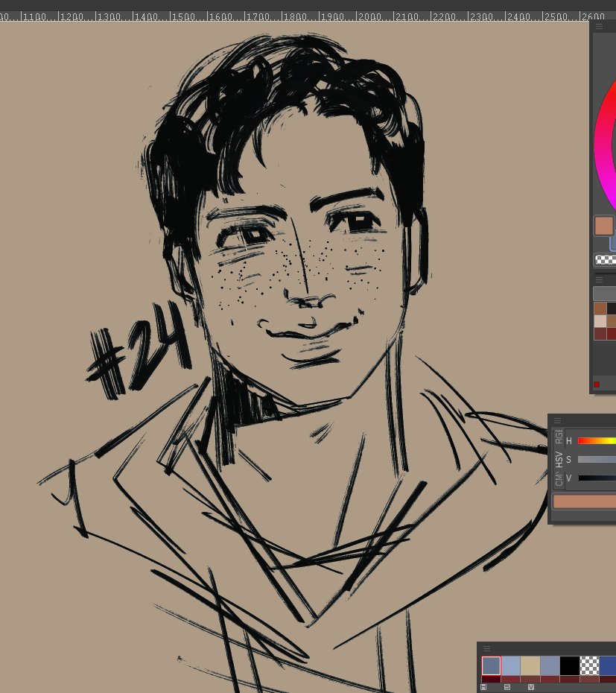This screenshot has width=616, height=693.
Task: Open the gray palette selector box
Action: point(605,293)
